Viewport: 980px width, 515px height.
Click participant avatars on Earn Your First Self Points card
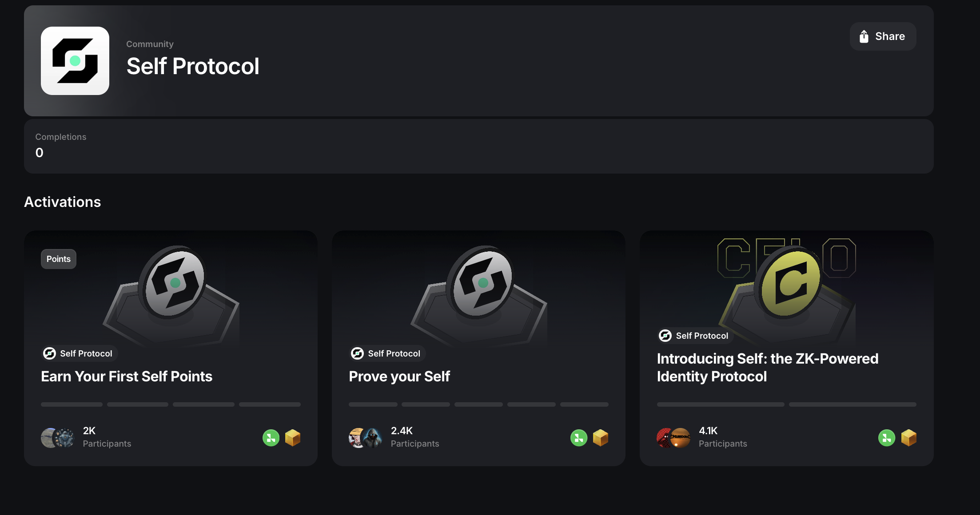pyautogui.click(x=58, y=438)
